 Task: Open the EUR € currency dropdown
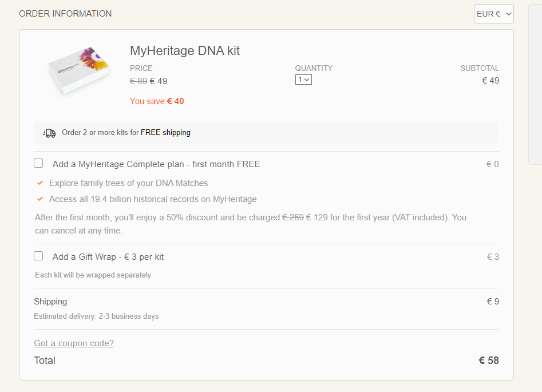[493, 14]
